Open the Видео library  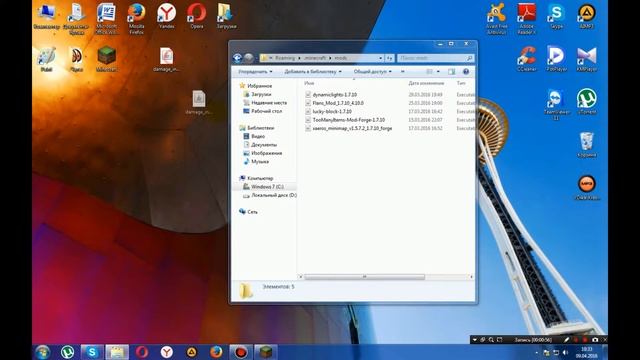(258, 136)
